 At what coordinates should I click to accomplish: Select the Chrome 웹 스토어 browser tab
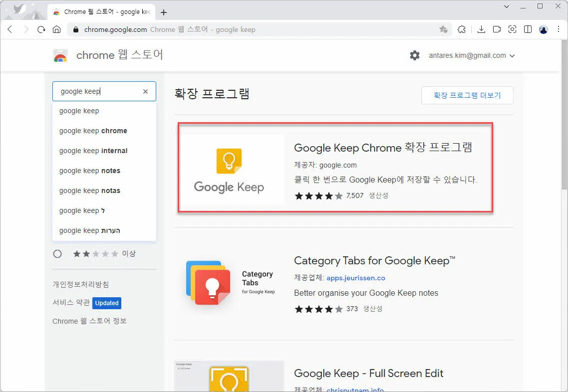pos(101,12)
